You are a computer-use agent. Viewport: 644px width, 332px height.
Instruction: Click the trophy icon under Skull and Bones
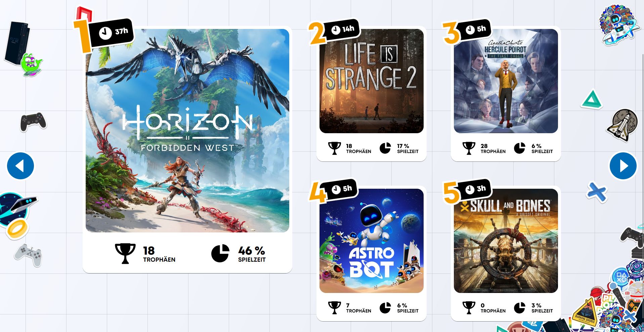tap(469, 308)
